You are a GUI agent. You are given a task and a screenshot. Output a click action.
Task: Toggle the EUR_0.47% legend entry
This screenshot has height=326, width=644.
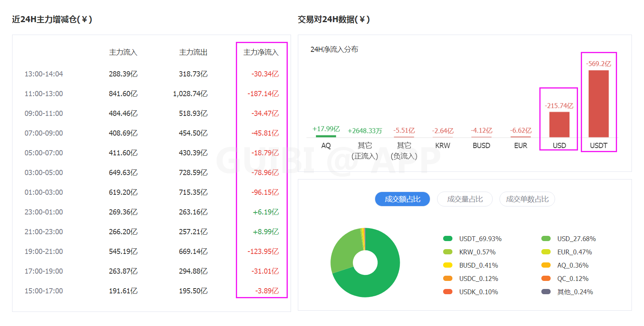tap(567, 252)
